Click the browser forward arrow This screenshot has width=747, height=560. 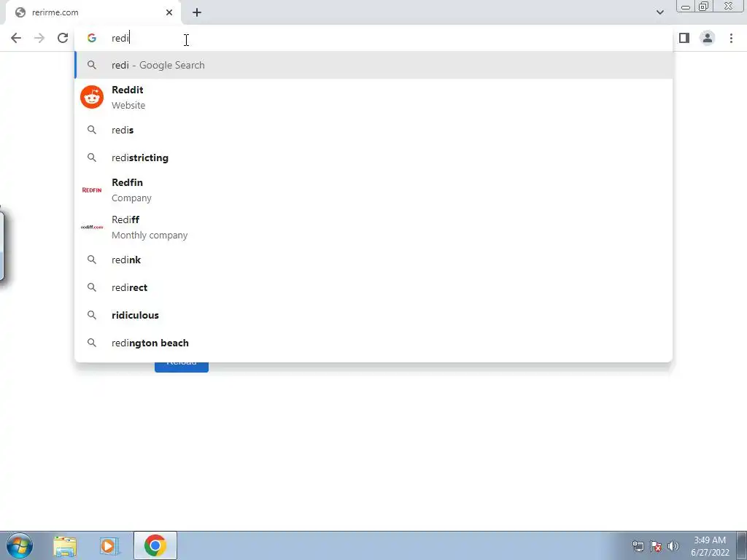tap(39, 38)
